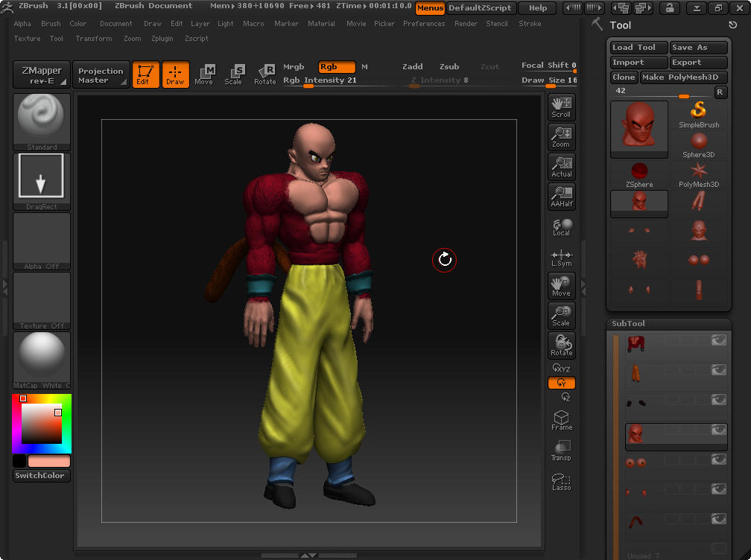
Task: Toggle the Menus button
Action: [x=430, y=7]
